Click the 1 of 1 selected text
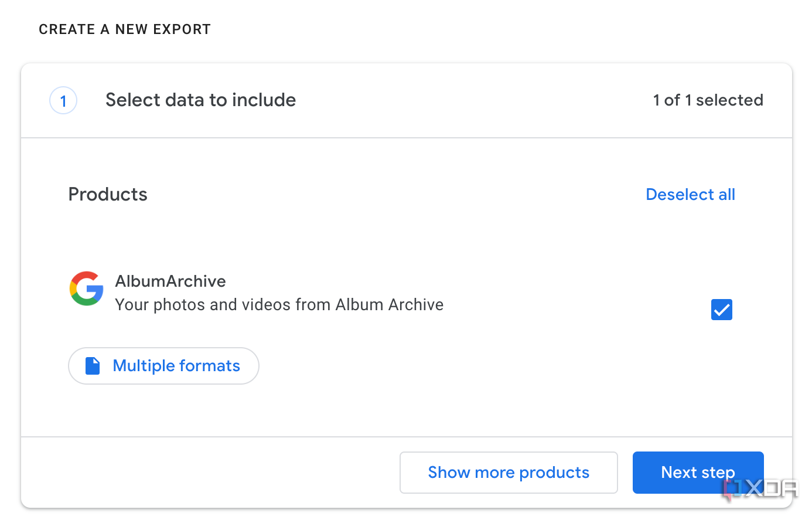812x516 pixels. (x=708, y=100)
